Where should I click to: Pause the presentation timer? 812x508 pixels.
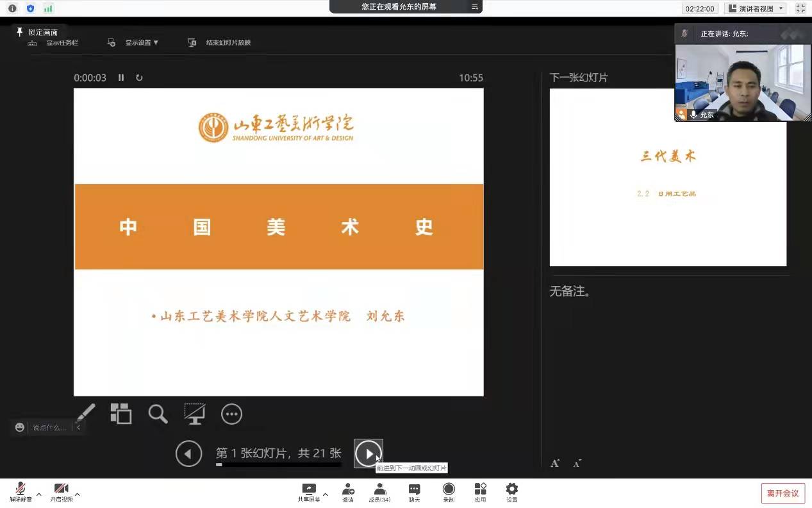121,78
